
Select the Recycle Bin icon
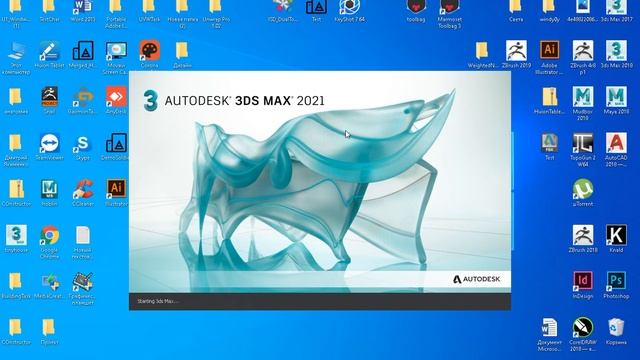pyautogui.click(x=616, y=331)
